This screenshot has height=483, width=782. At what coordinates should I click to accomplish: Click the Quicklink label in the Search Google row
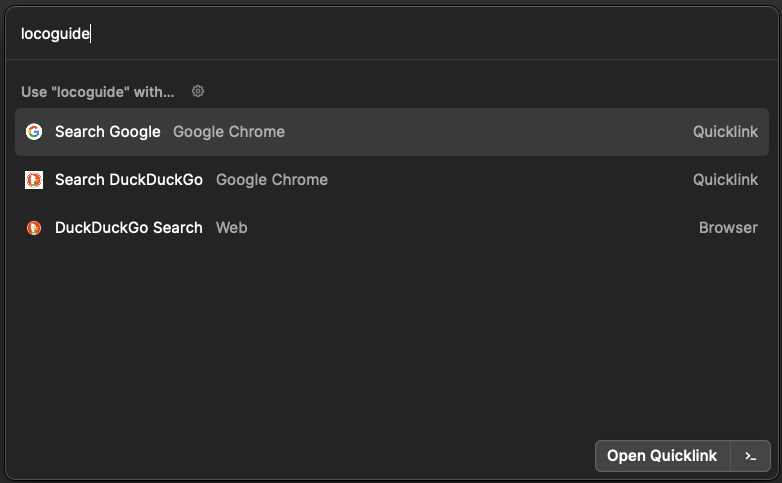725,132
